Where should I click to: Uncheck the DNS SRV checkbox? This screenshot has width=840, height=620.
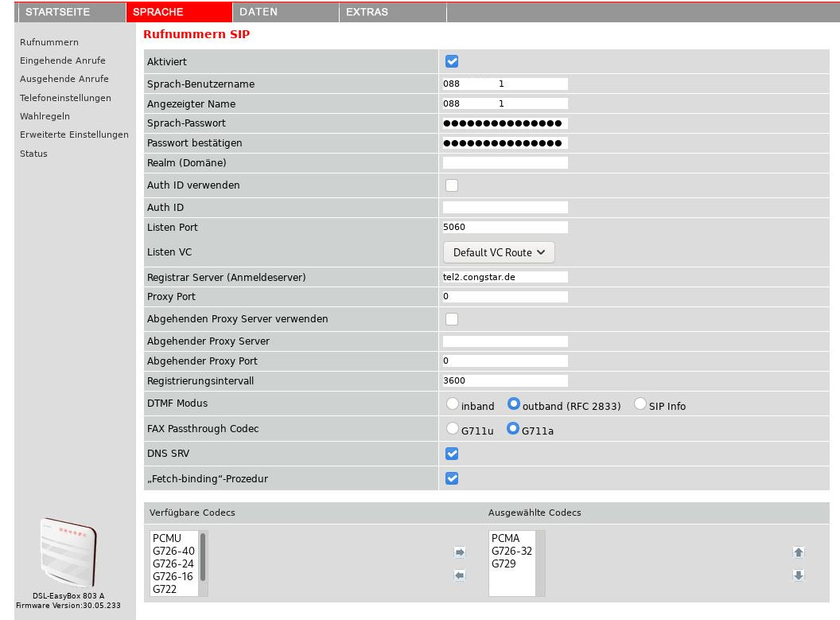tap(452, 454)
